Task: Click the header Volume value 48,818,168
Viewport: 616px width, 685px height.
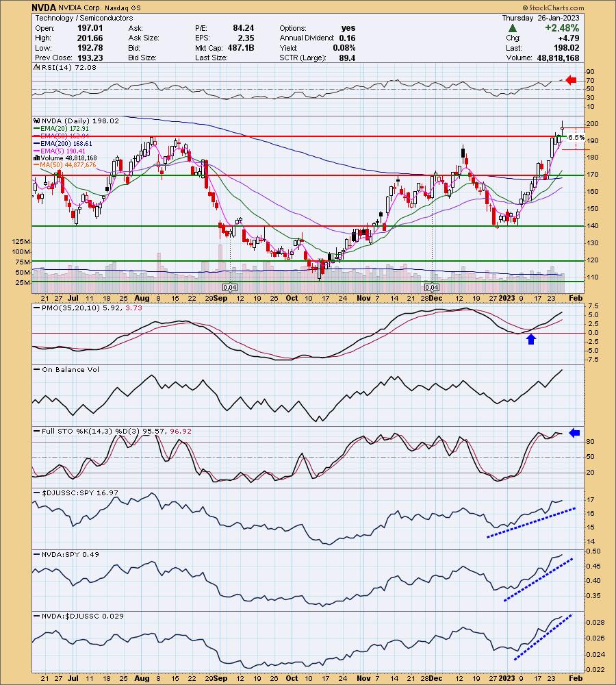Action: point(558,58)
